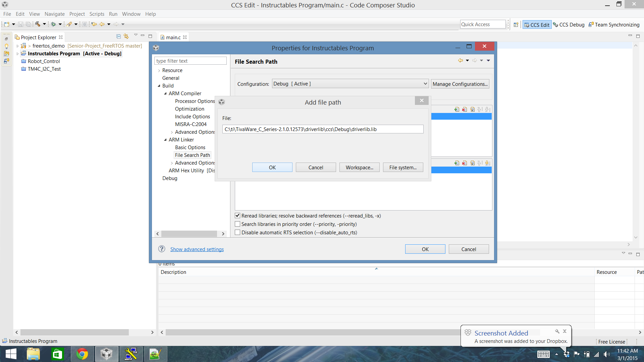Click the Move Down icon above the lower list
The width and height of the screenshot is (644, 362).
(x=487, y=163)
